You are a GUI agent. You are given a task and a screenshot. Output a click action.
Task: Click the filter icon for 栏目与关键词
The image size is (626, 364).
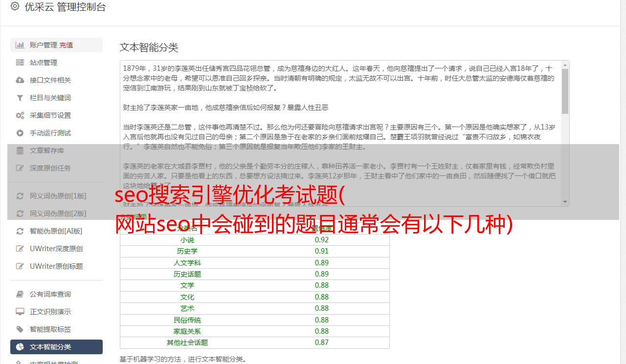pos(20,98)
